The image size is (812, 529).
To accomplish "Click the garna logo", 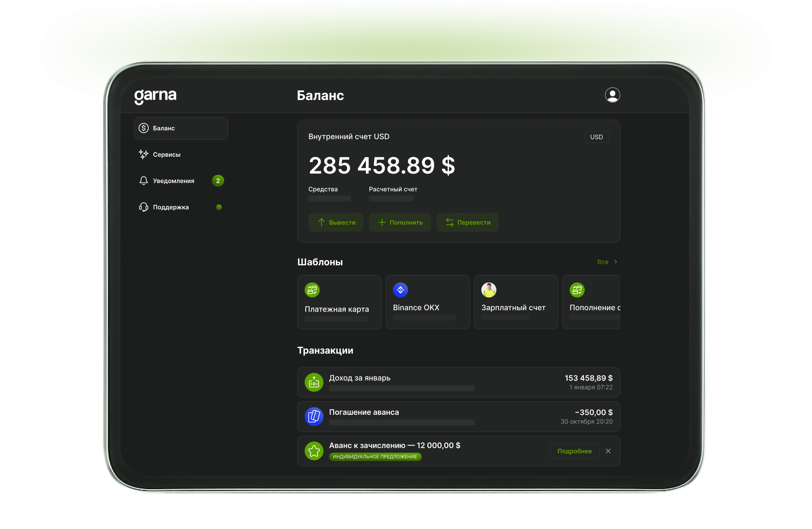I will tap(155, 96).
